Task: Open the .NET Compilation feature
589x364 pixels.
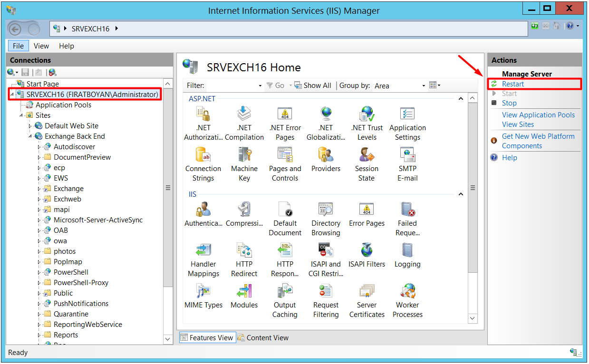Action: pyautogui.click(x=244, y=123)
